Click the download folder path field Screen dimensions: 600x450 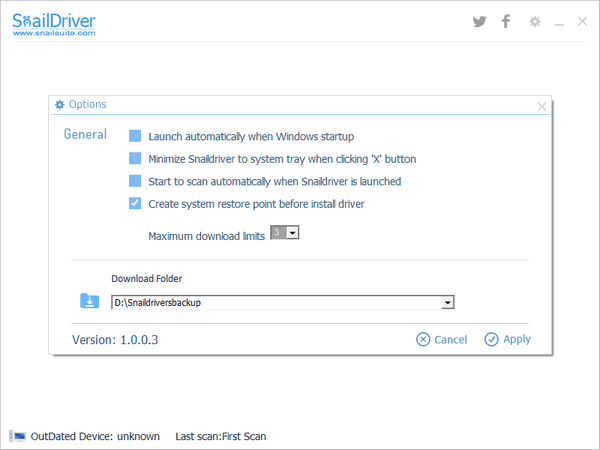point(282,302)
